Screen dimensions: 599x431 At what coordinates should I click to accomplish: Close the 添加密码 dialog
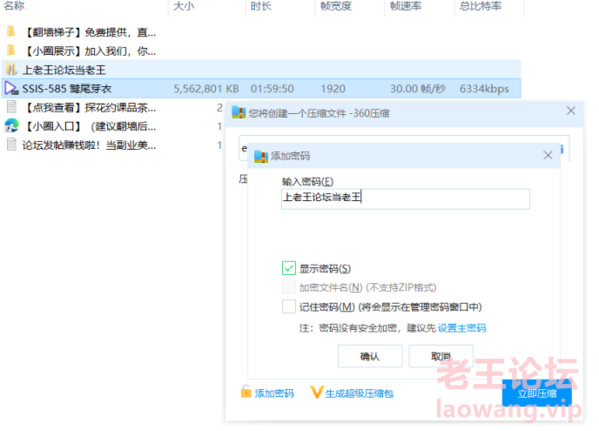[x=548, y=155]
